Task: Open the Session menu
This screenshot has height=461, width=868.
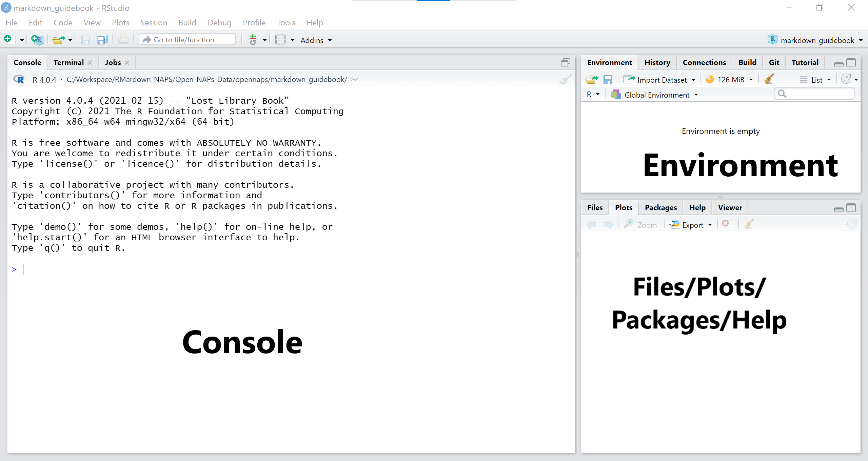Action: [154, 22]
